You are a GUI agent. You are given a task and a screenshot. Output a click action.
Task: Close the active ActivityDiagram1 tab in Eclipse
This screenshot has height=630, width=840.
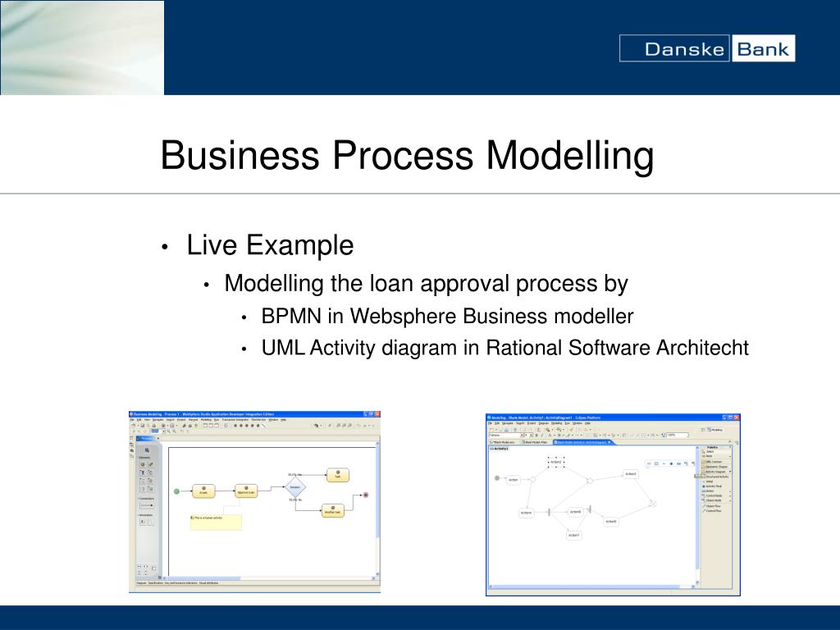(x=609, y=442)
